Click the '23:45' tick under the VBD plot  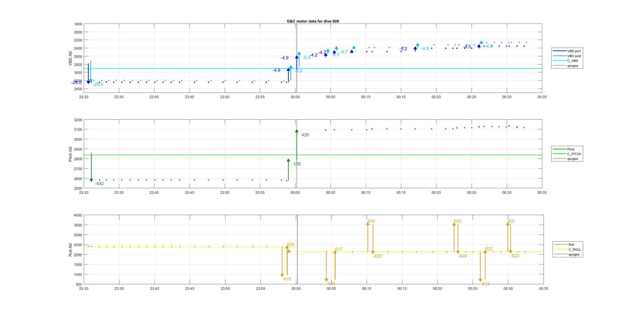190,97
